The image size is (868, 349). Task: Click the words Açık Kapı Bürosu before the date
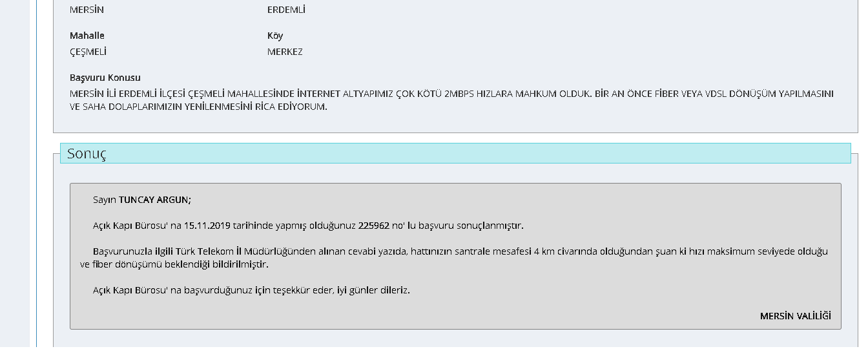129,226
